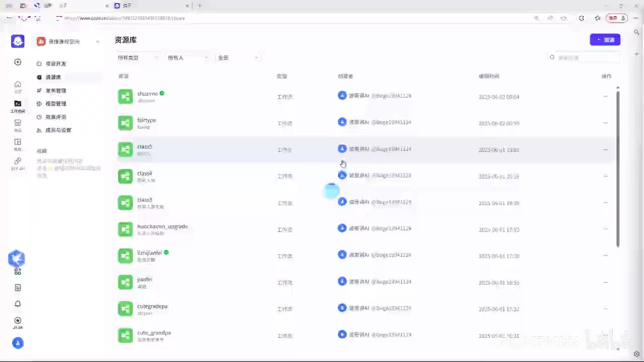Image resolution: width=644 pixels, height=362 pixels.
Task: Open the liznijianfei workflow
Action: click(x=149, y=253)
